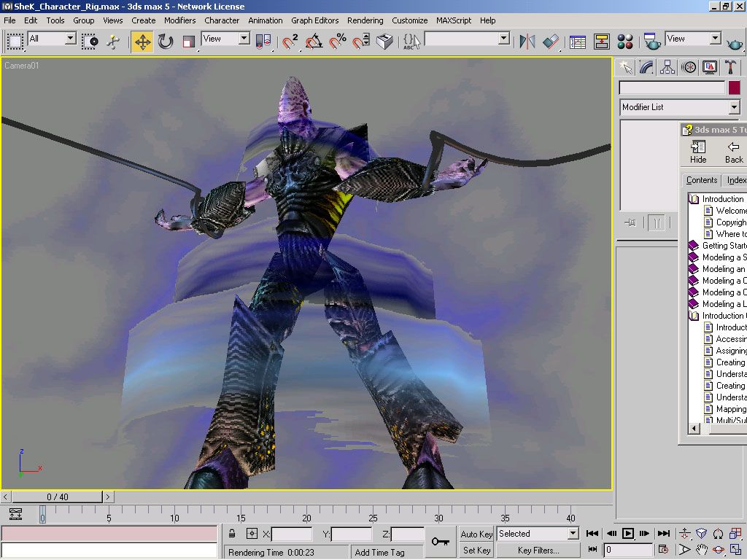Click the Key Filters button
Viewport: 747px width, 560px height.
pos(538,551)
